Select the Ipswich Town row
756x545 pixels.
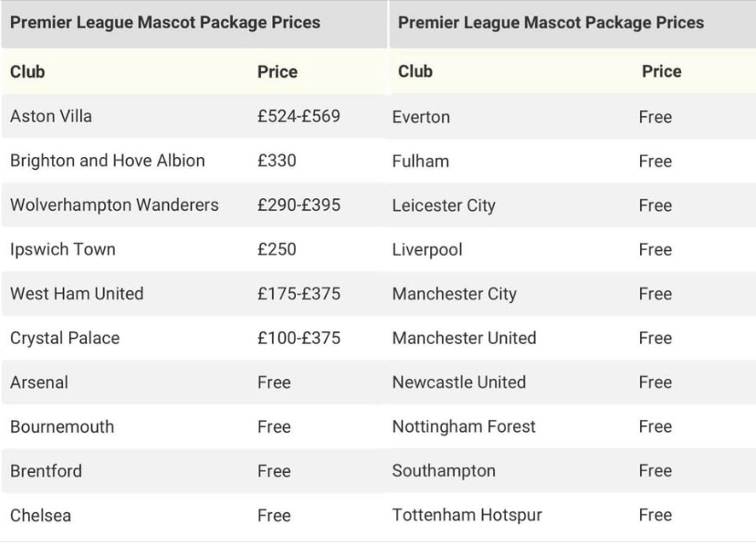point(194,249)
